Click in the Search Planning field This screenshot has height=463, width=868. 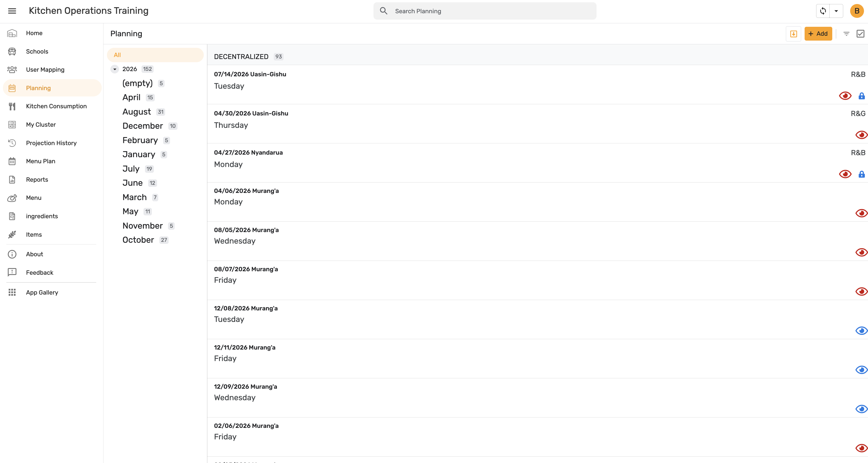[484, 11]
